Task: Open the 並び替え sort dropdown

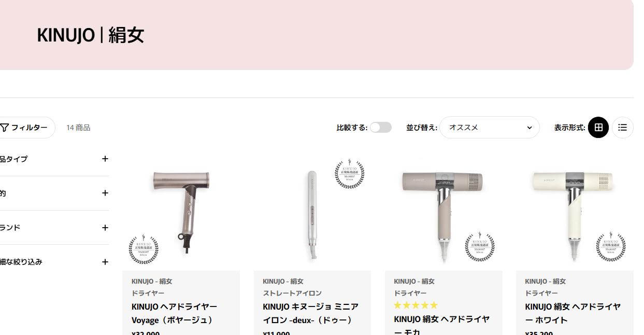Action: (x=490, y=128)
